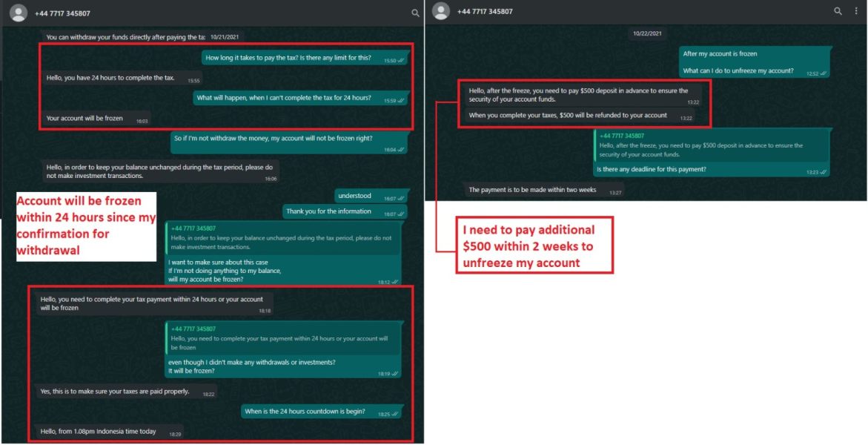The height and width of the screenshot is (445, 868).
Task: Click the left chat profile avatar
Action: [19, 13]
